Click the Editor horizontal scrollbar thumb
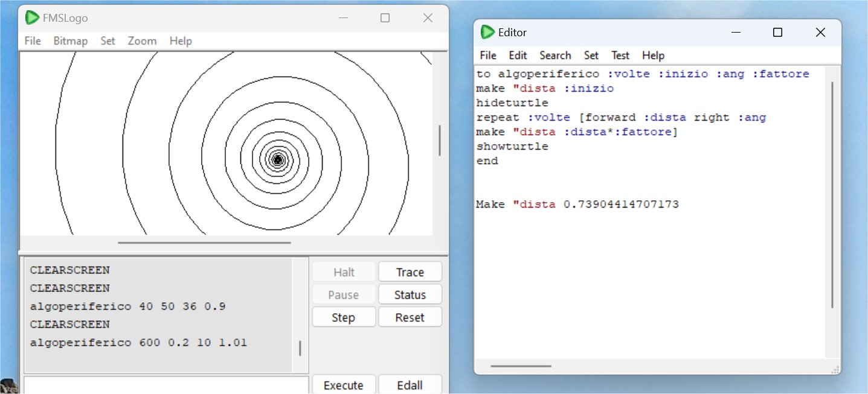The image size is (868, 394). [521, 366]
